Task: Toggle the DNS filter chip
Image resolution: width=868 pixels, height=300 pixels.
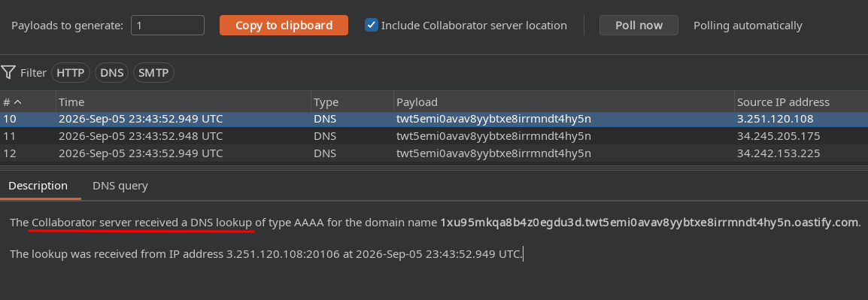Action: click(112, 72)
